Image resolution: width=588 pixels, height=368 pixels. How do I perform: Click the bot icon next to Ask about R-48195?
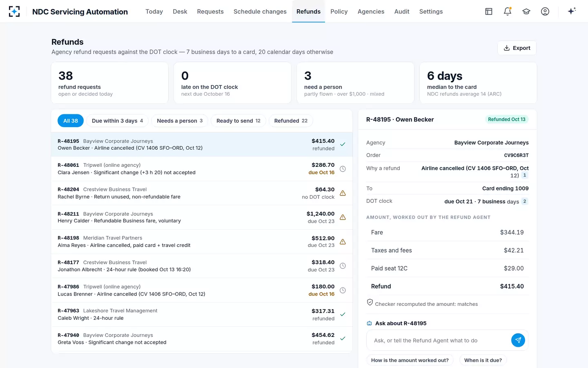[x=370, y=323]
